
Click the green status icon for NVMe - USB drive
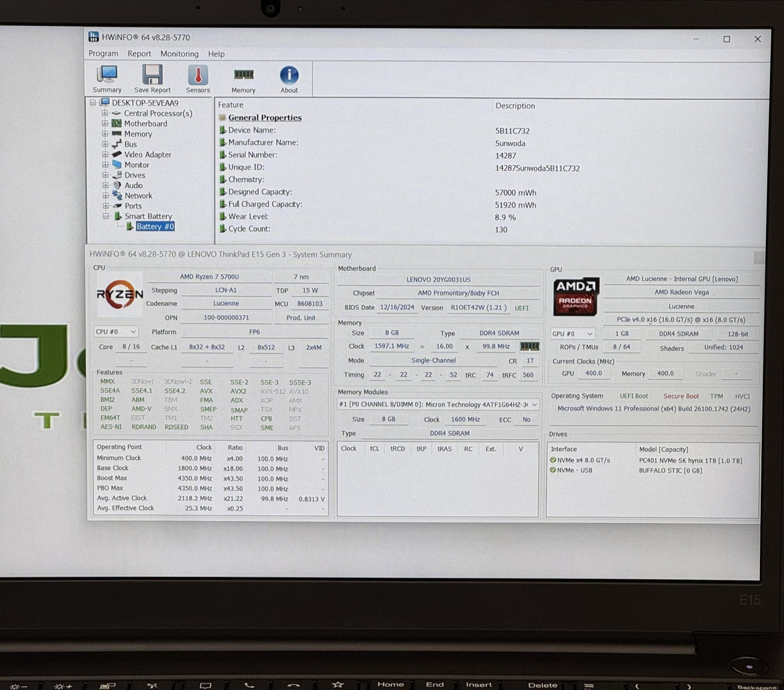pyautogui.click(x=553, y=470)
